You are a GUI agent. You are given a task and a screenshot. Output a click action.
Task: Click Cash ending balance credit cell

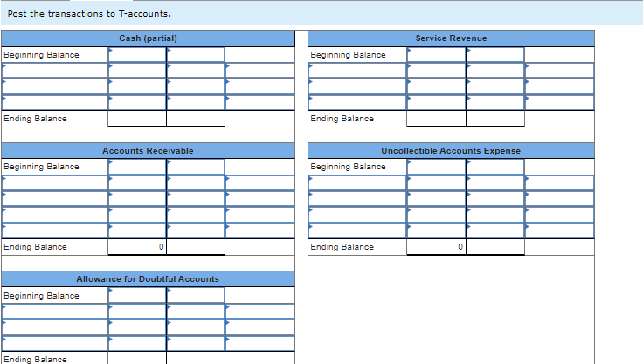(196, 119)
